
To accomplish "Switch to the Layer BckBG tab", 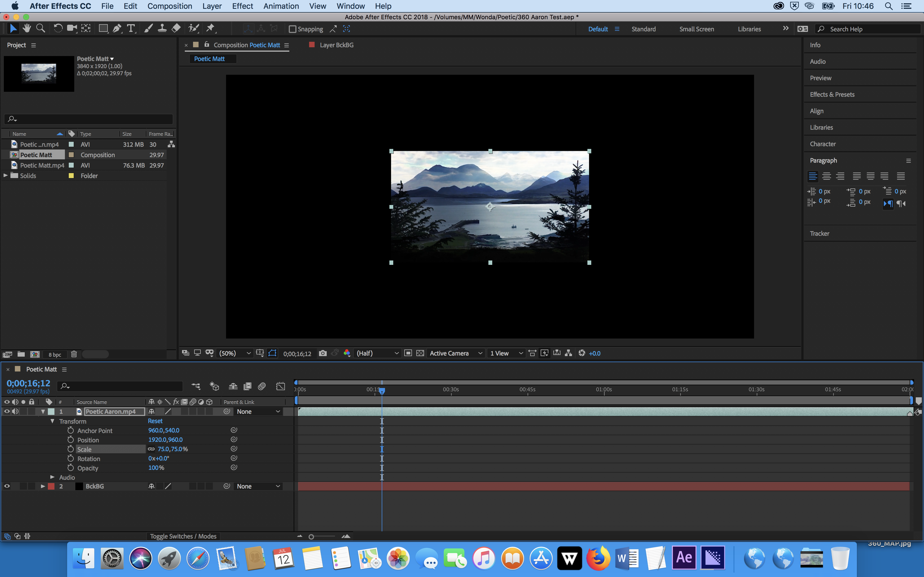I will (x=336, y=45).
